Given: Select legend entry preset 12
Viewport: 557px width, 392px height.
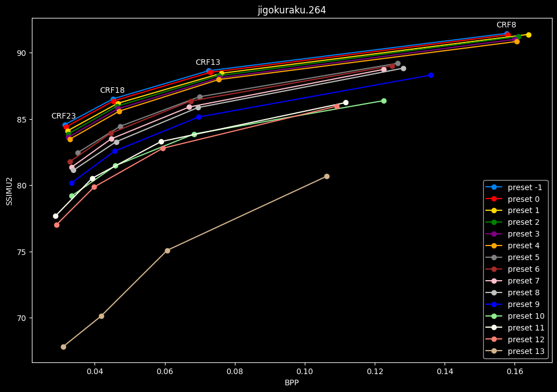Looking at the screenshot, I should [x=514, y=339].
